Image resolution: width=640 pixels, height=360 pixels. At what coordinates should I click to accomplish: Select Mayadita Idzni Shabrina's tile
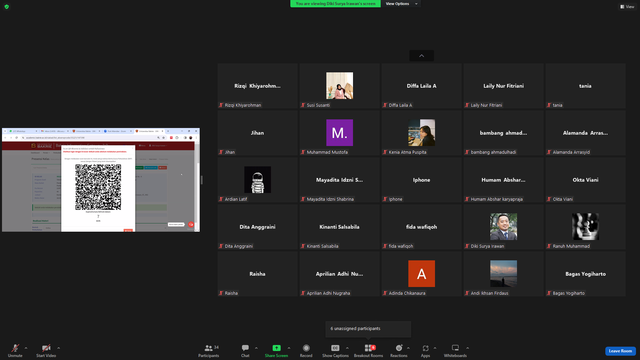tap(340, 180)
